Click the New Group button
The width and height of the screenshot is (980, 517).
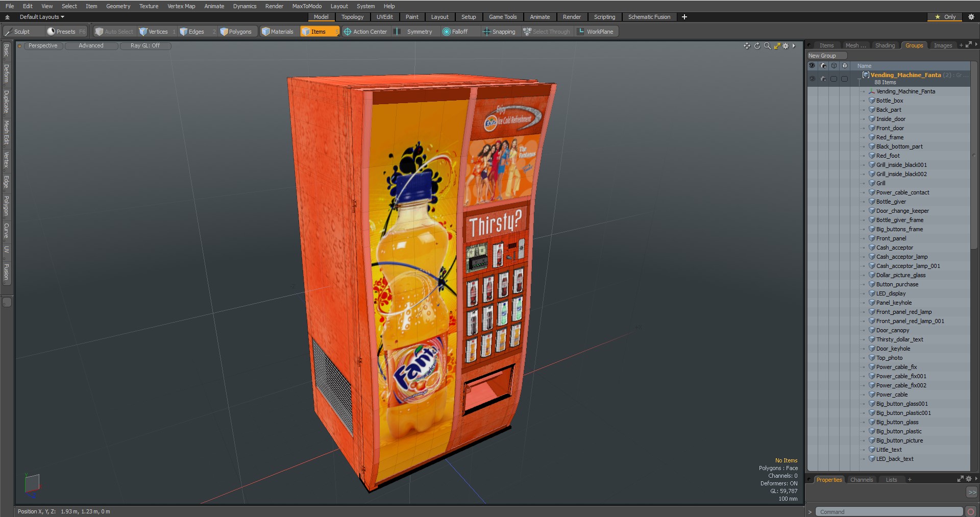tap(827, 56)
